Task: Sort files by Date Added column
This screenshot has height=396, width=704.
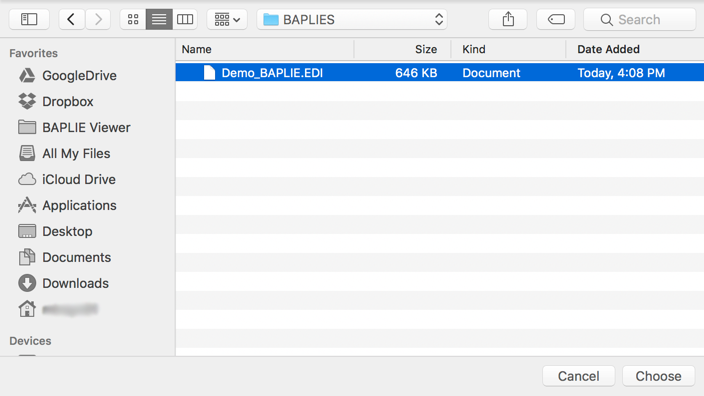Action: click(x=635, y=49)
